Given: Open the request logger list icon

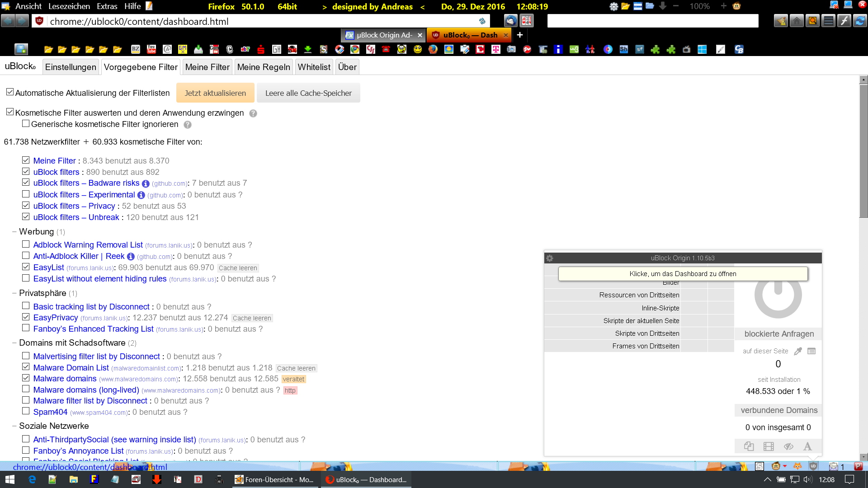Looking at the screenshot, I should (x=811, y=351).
